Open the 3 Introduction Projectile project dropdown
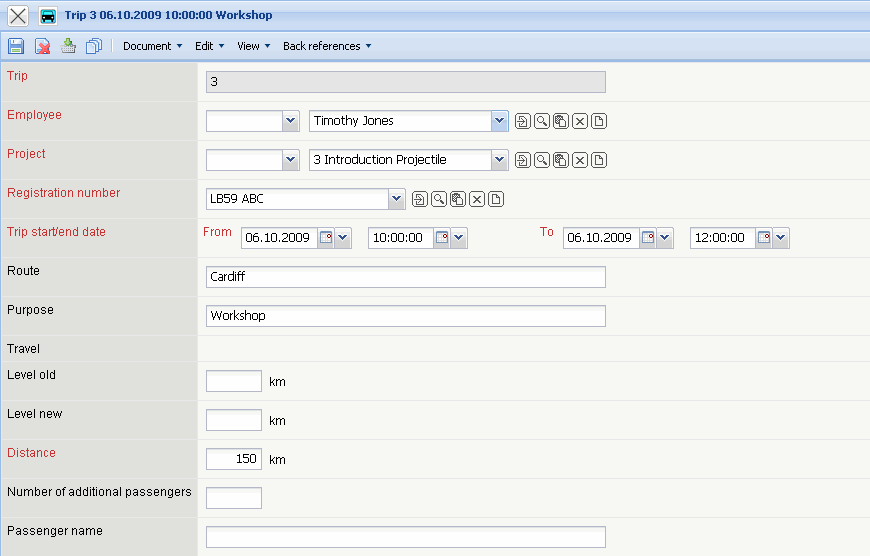Viewport: 870px width, 556px height. tap(500, 160)
